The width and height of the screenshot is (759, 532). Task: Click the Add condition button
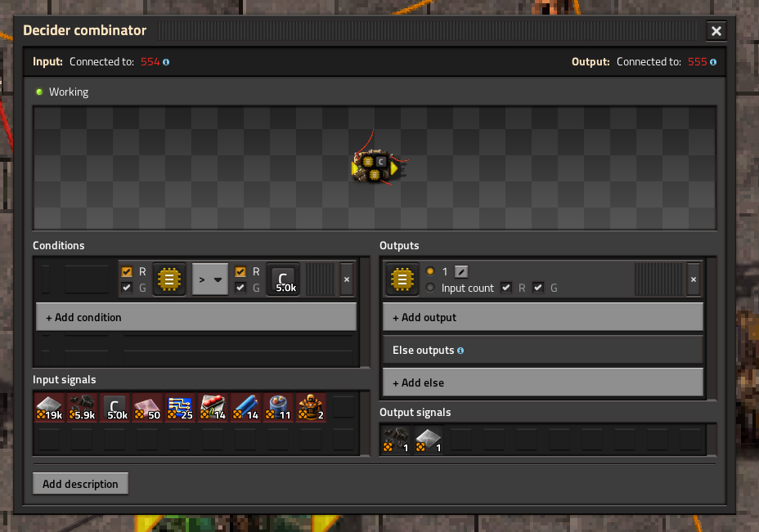click(x=196, y=317)
